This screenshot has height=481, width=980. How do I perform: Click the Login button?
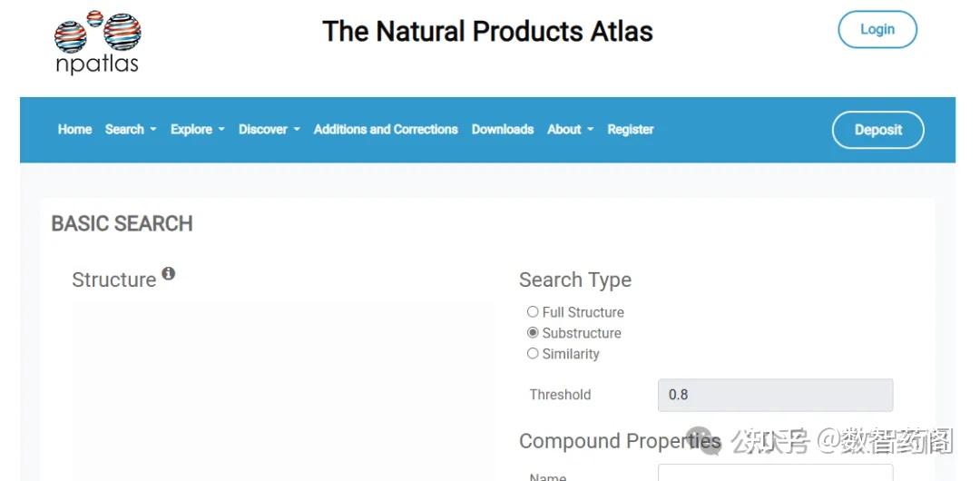[877, 29]
